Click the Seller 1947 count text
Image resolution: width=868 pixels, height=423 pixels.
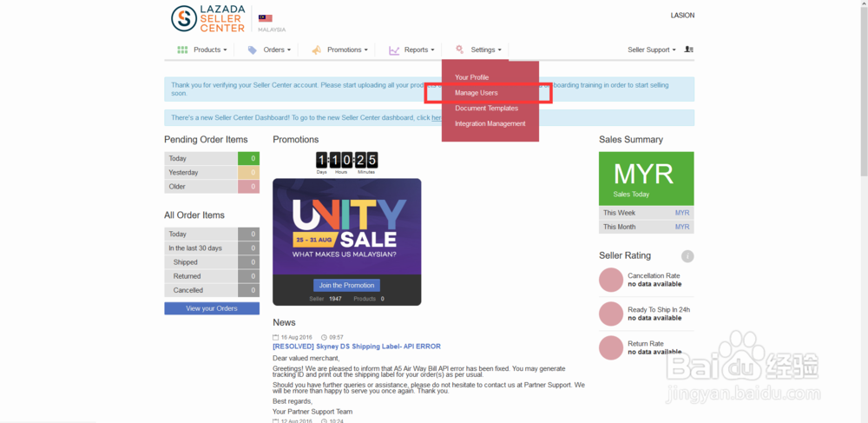pos(325,299)
